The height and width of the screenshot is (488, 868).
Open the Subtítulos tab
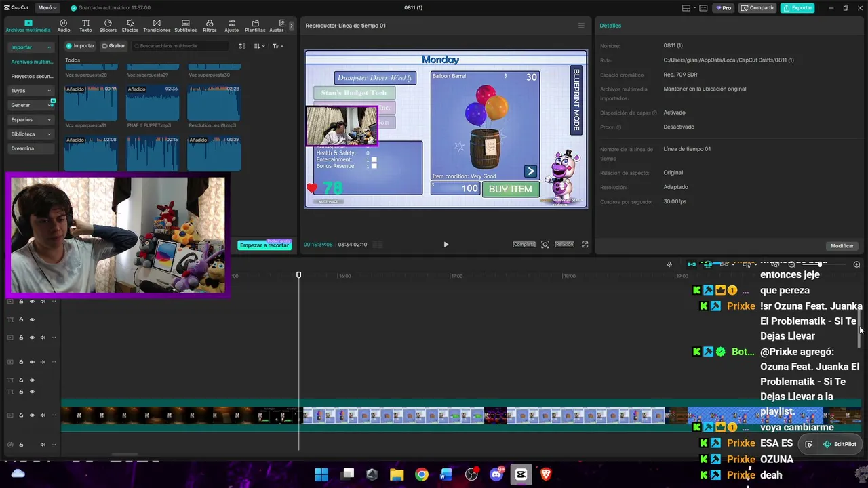[x=185, y=26]
